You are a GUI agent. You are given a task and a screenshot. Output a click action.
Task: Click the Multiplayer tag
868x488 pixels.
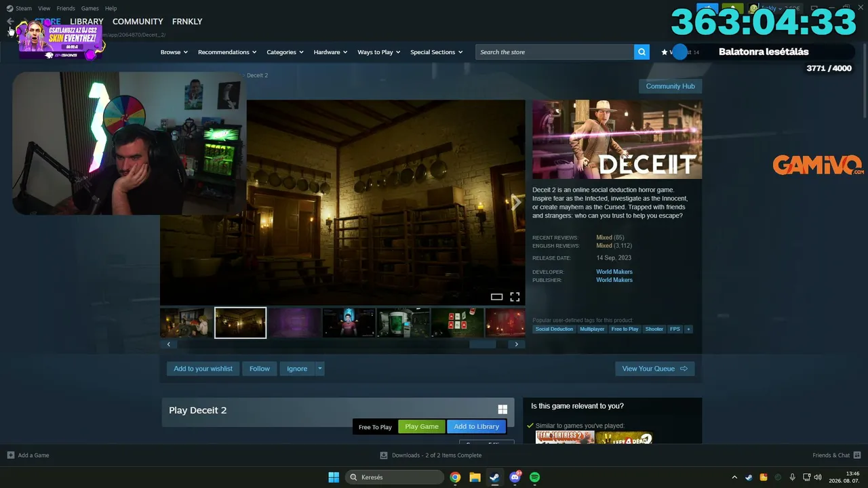[x=592, y=329]
